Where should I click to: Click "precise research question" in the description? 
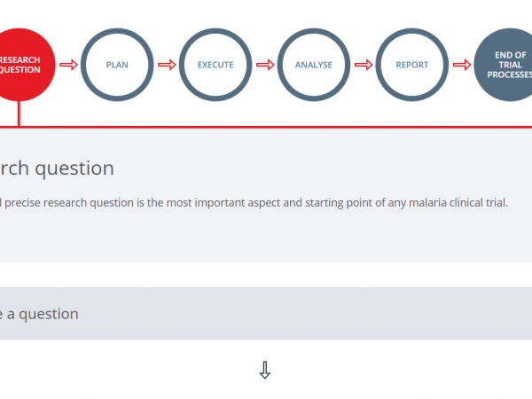[66, 202]
